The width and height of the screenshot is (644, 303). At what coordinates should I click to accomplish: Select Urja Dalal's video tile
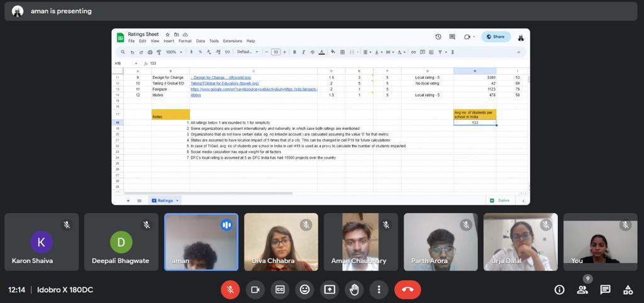coord(520,242)
